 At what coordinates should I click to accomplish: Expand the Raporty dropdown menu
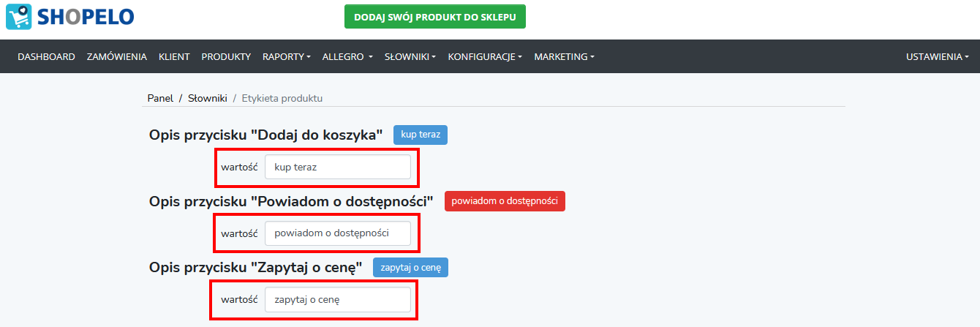click(287, 56)
